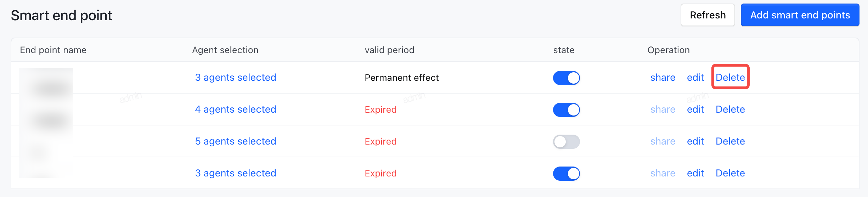The image size is (868, 197).
Task: Enable the switch for 5 agents selected row
Action: point(566,141)
